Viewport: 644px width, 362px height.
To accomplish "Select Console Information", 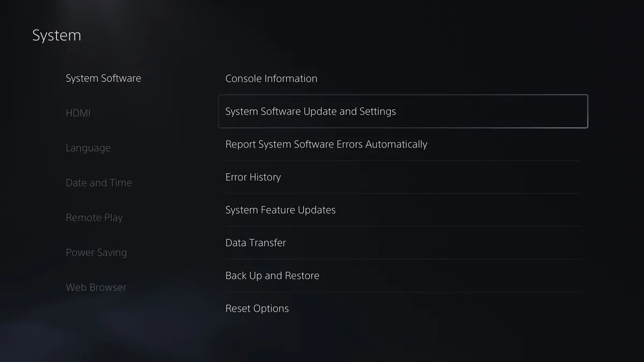I will [x=271, y=78].
